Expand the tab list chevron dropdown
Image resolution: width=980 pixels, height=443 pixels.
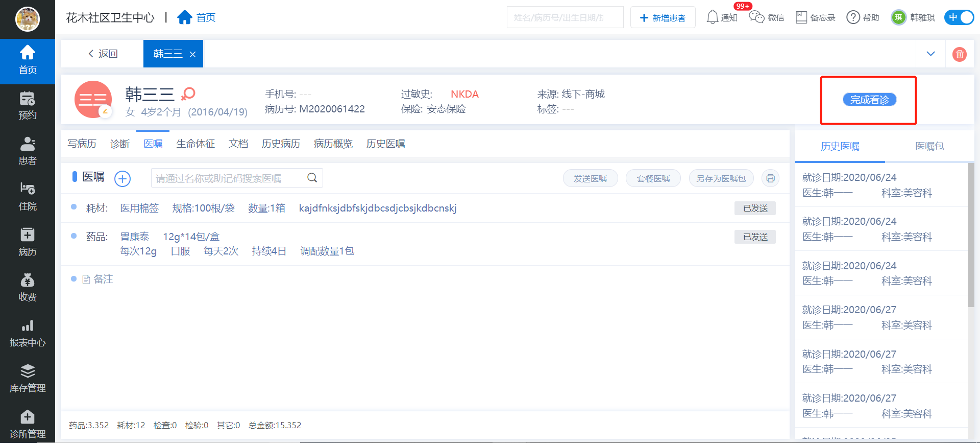point(930,54)
